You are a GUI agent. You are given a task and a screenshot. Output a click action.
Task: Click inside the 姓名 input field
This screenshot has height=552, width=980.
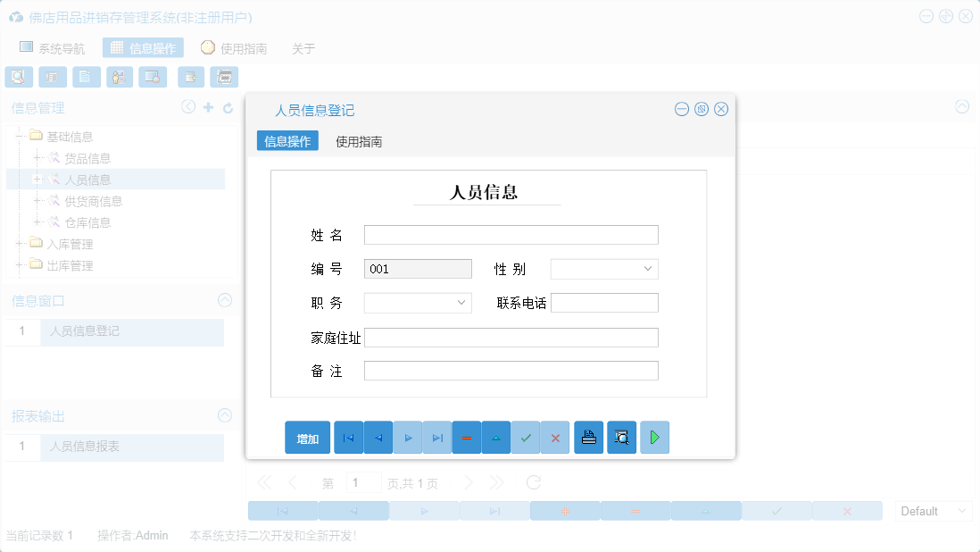(511, 234)
